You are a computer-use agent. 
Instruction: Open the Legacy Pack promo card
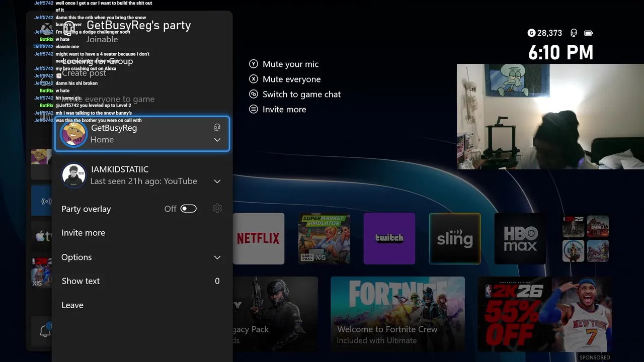coord(275,314)
